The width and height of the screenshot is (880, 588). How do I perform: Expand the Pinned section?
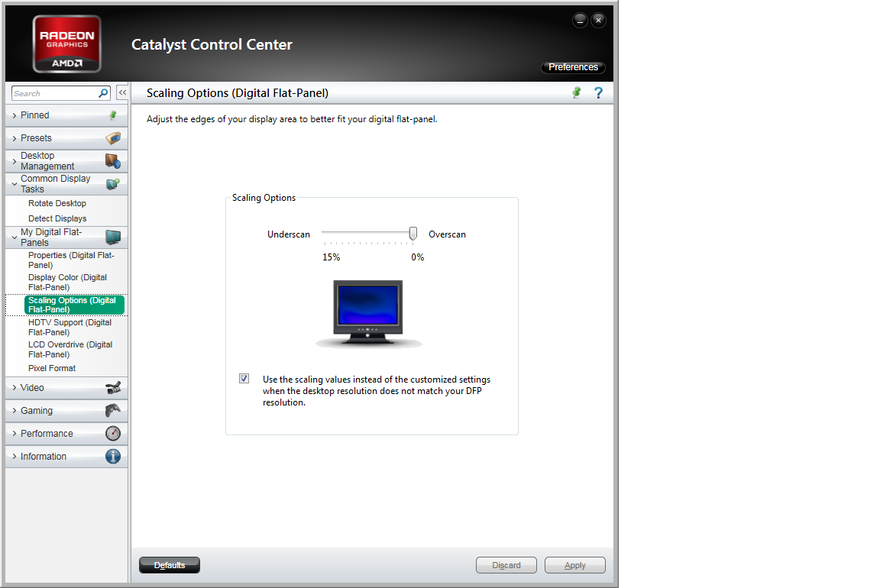coord(15,115)
